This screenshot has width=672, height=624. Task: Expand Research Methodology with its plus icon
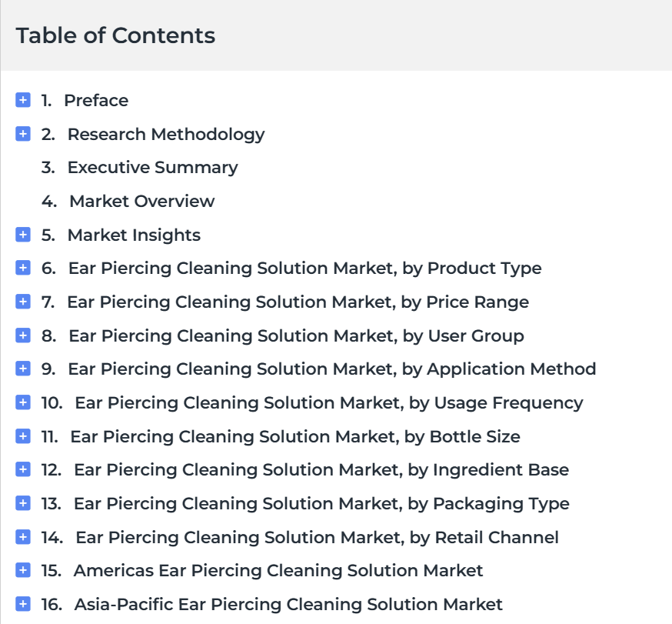pos(23,134)
